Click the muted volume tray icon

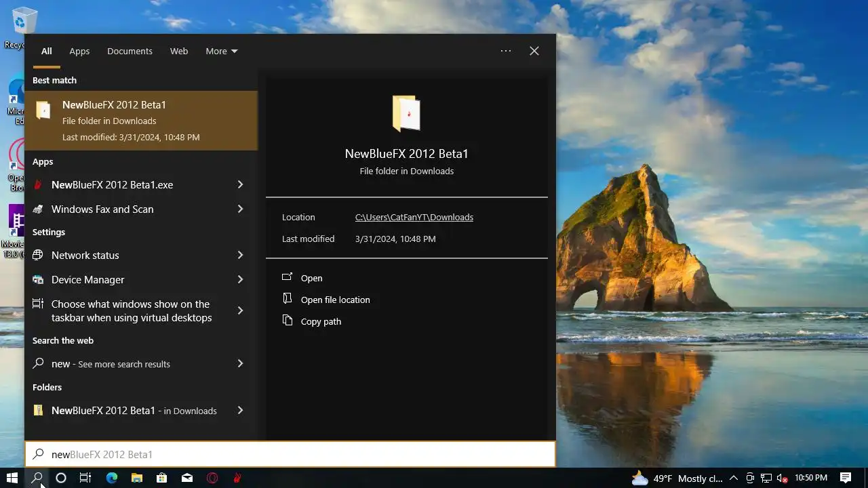782,478
